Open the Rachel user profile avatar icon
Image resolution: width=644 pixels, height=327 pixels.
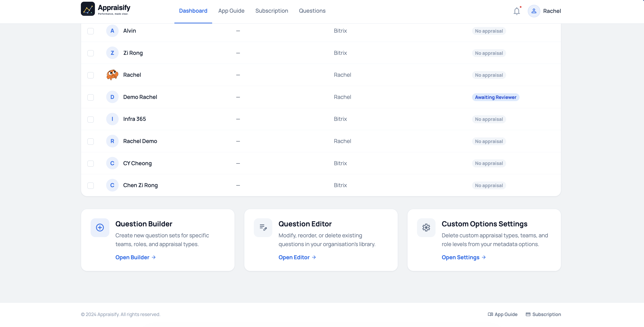(534, 11)
